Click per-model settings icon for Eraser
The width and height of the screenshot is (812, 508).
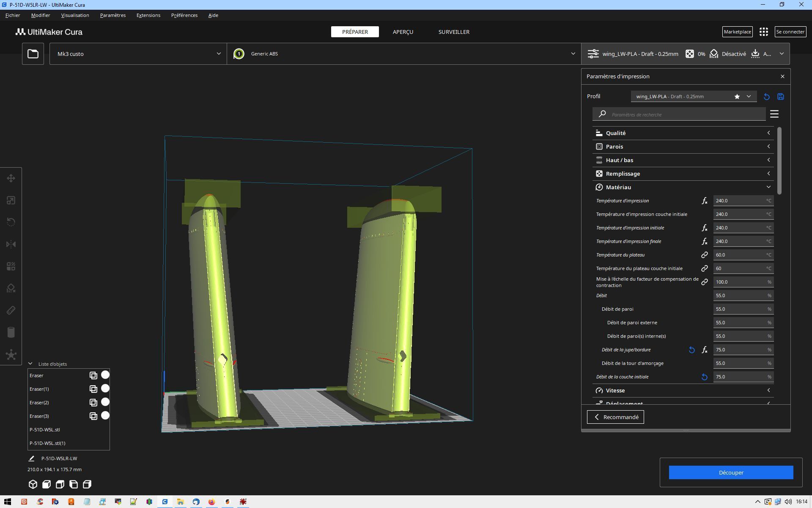[93, 375]
